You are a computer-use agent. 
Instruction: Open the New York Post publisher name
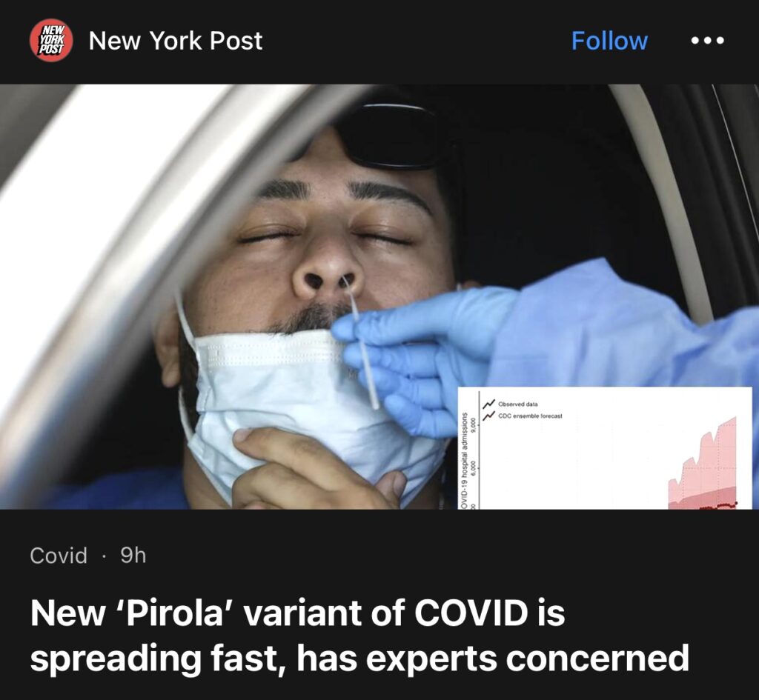(175, 41)
